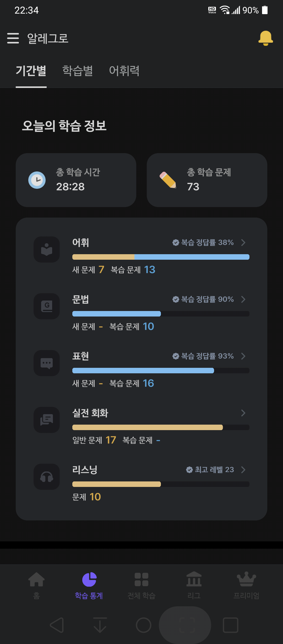
Task: Tap the 표현 speech bubble icon
Action: 47,363
